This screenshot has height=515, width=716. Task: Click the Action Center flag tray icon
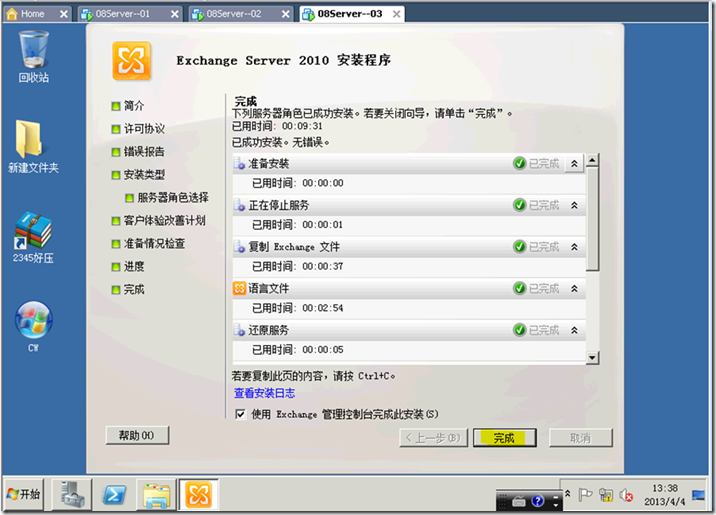585,495
